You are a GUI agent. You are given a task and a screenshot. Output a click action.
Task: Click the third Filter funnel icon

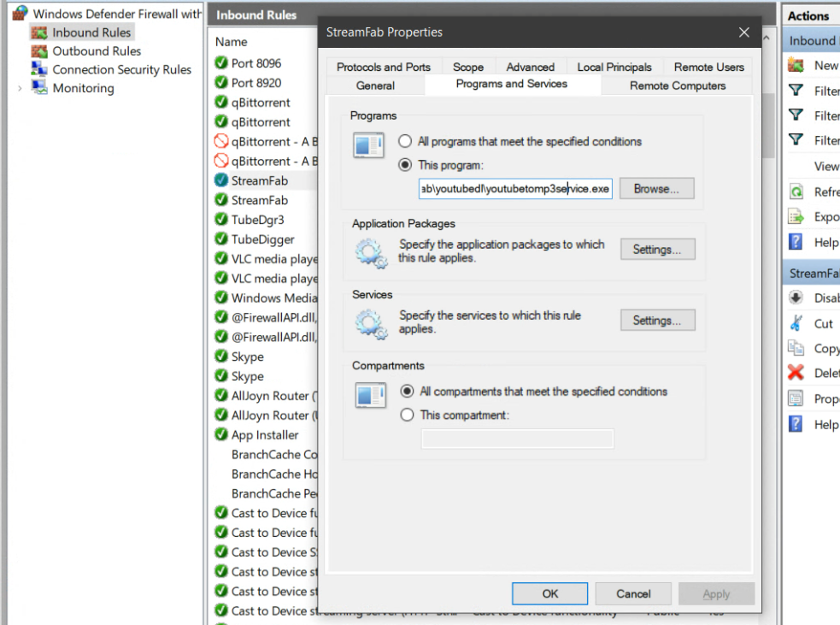(x=796, y=139)
